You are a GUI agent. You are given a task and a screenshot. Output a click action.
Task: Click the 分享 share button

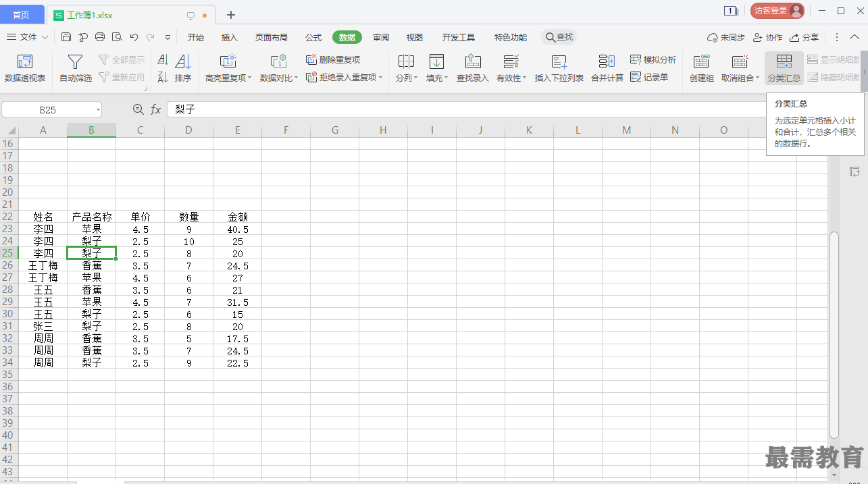coord(804,37)
